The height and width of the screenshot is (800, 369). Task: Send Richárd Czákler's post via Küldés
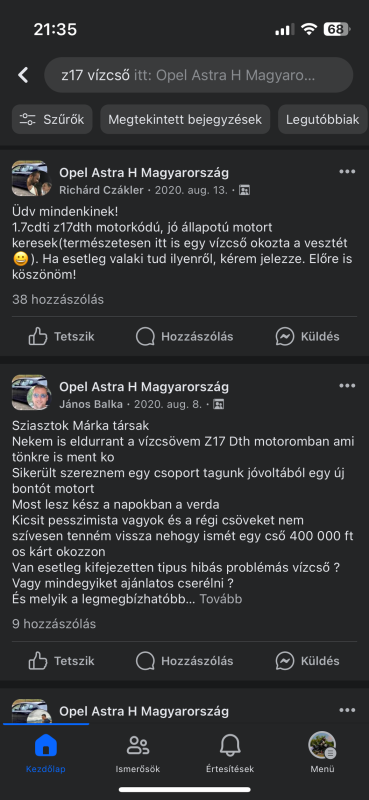pos(308,336)
